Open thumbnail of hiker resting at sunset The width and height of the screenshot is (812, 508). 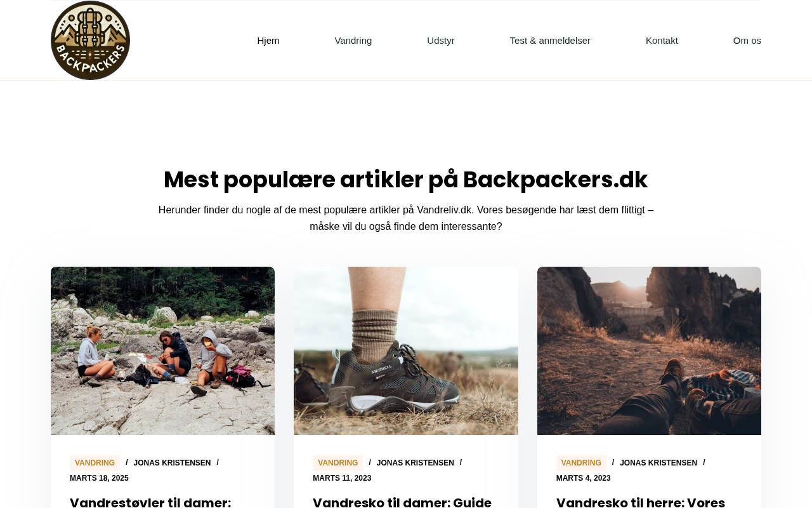(649, 351)
